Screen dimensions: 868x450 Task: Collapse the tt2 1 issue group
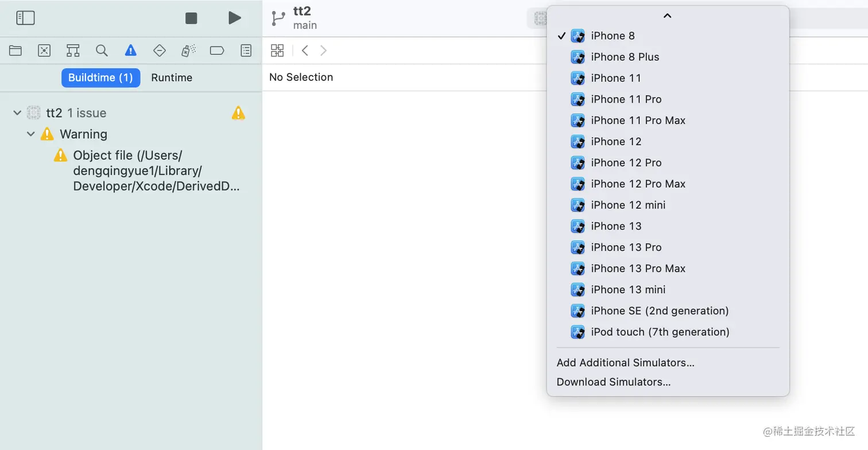(17, 113)
